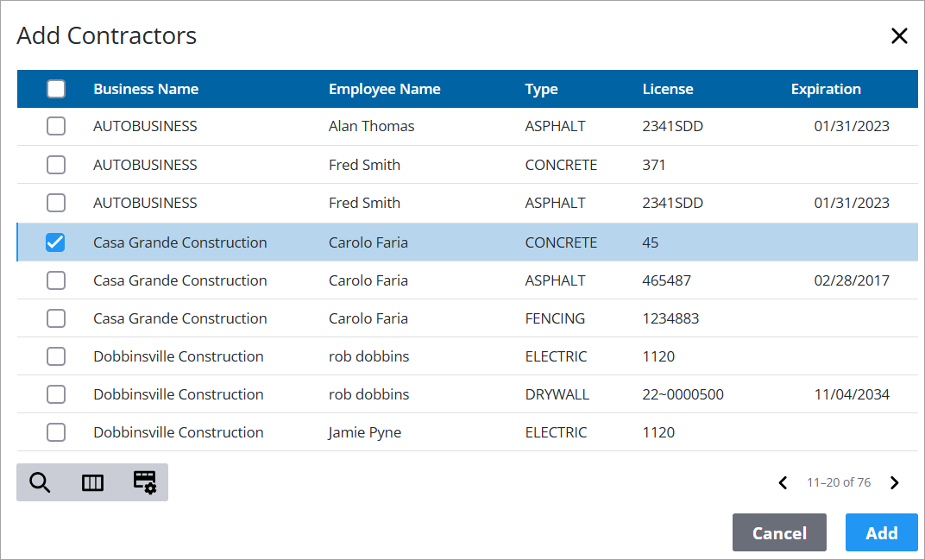
Task: Check the Alan Thomas row checkbox
Action: point(56,127)
